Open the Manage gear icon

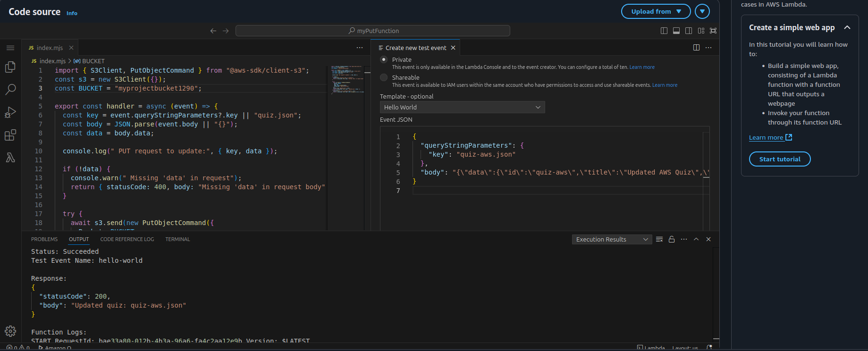pos(10,331)
